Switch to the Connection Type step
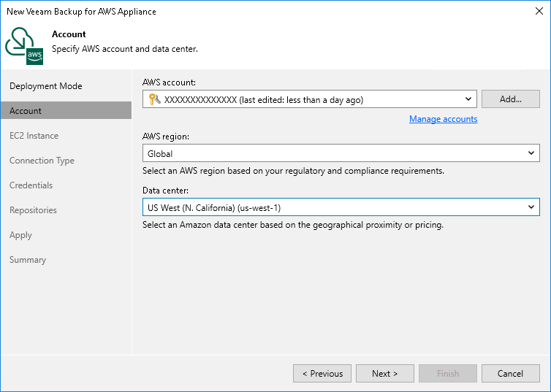This screenshot has width=551, height=392. point(42,161)
